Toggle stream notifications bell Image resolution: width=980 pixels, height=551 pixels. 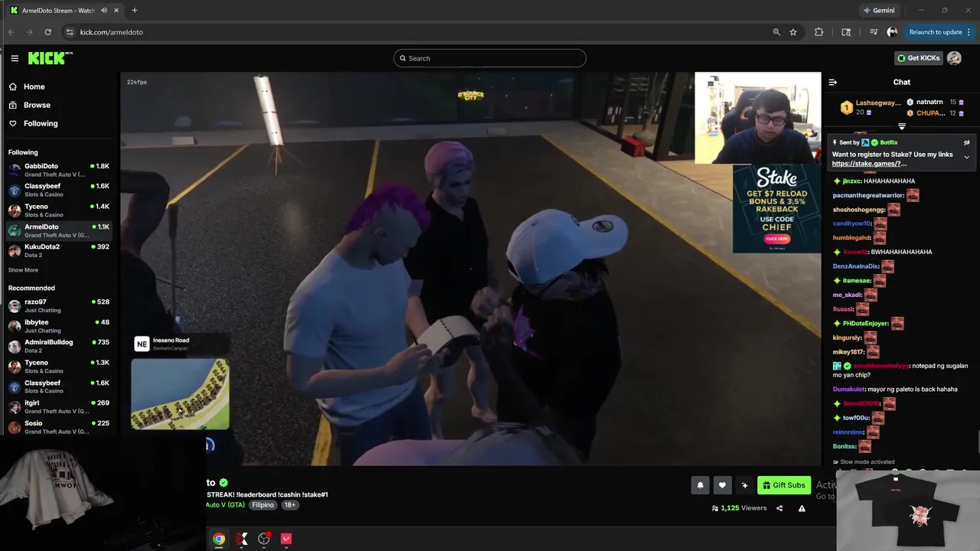tap(700, 485)
